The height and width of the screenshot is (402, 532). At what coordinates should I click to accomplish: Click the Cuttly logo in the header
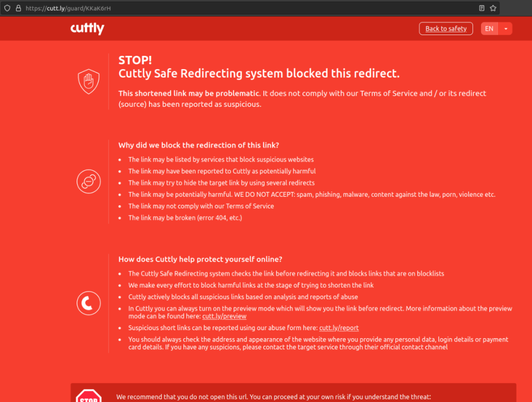click(x=87, y=29)
